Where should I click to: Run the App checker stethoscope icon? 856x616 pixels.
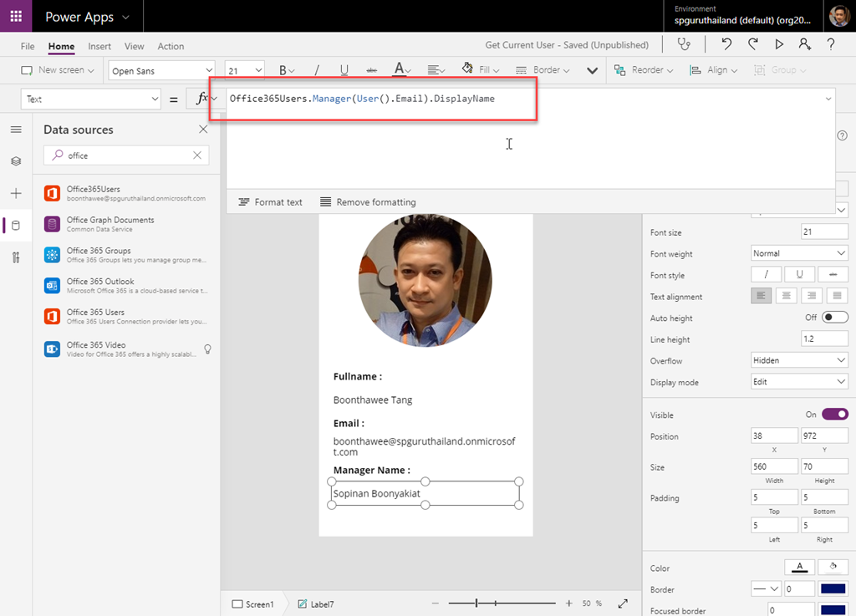click(x=684, y=44)
